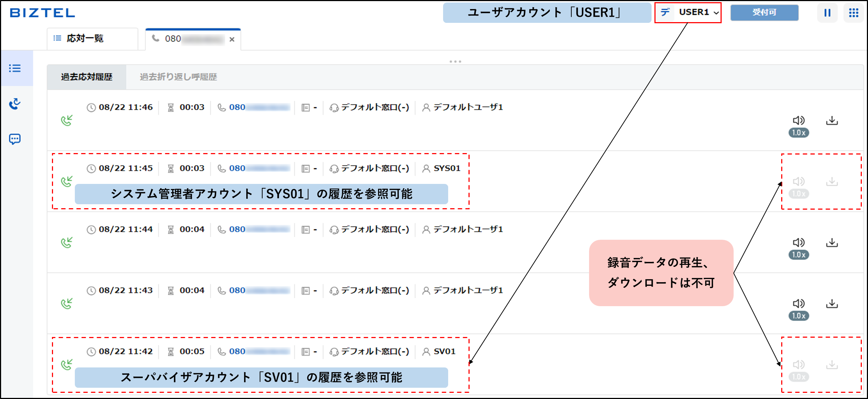
Task: Close the 080 call tab
Action: click(232, 39)
